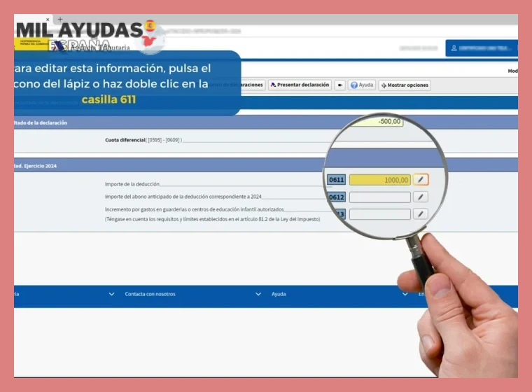This screenshot has height=392, width=532.
Task: Open a new browser tab with plus
Action: click(60, 20)
